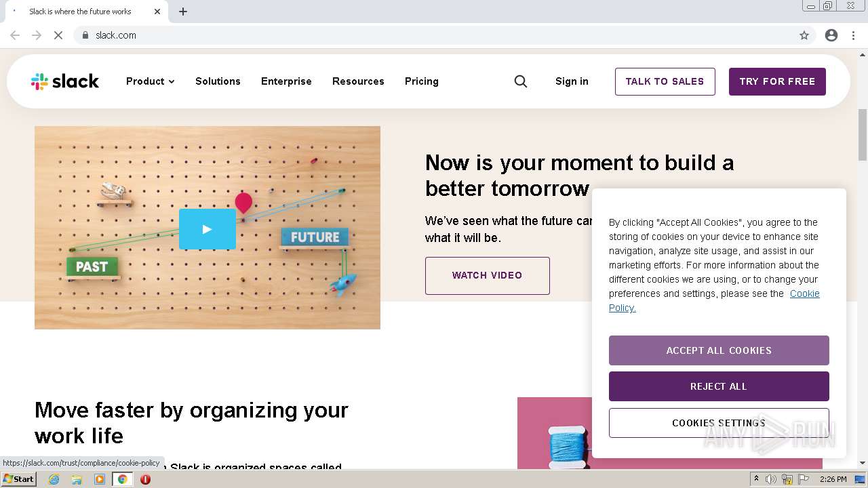Open the Chrome profile avatar icon

tap(831, 35)
